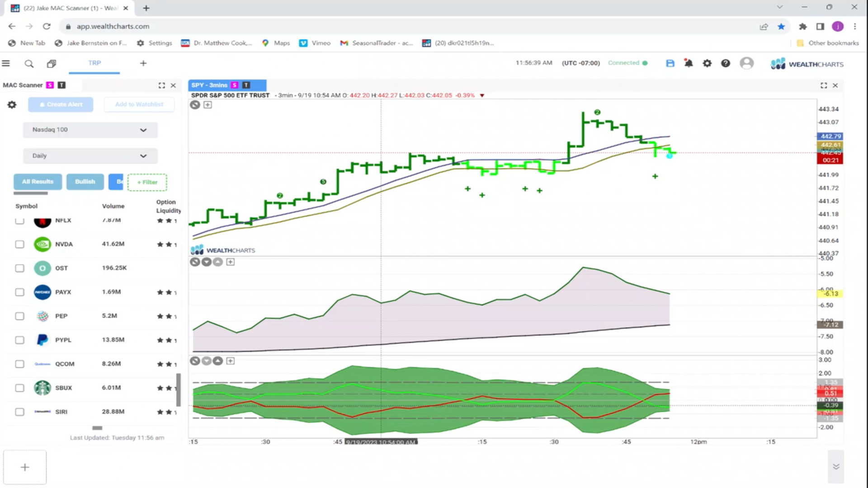Click the vertical scrollbar in scanner list
Screen dimensions: 868x488
pos(179,389)
